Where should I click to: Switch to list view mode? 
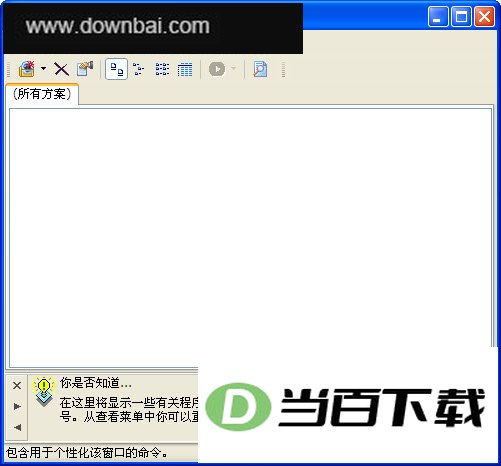[162, 69]
